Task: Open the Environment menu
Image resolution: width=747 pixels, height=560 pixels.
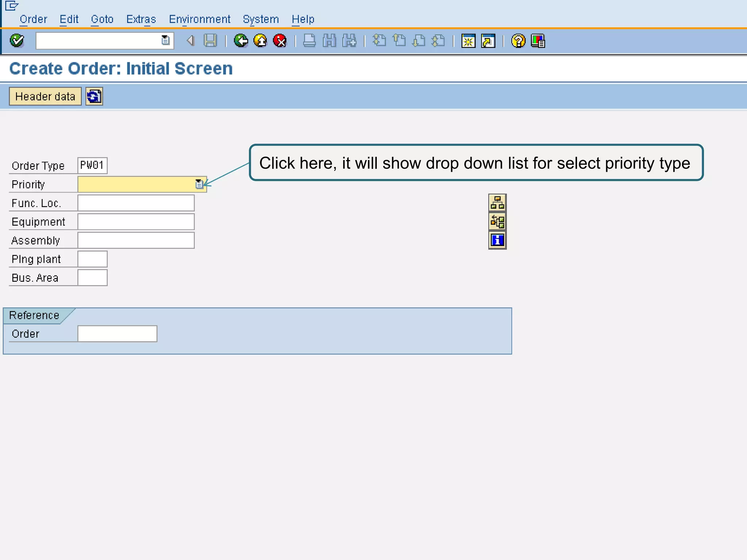Action: click(200, 19)
